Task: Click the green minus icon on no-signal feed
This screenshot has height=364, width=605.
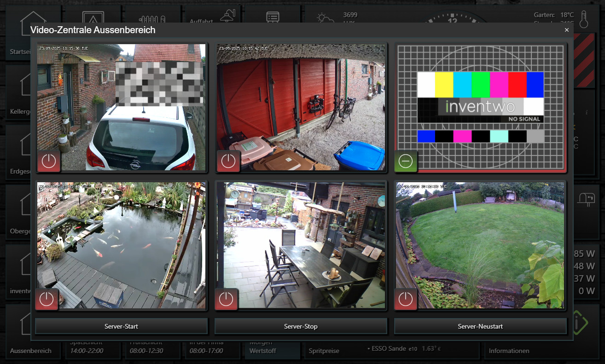Action: tap(406, 161)
